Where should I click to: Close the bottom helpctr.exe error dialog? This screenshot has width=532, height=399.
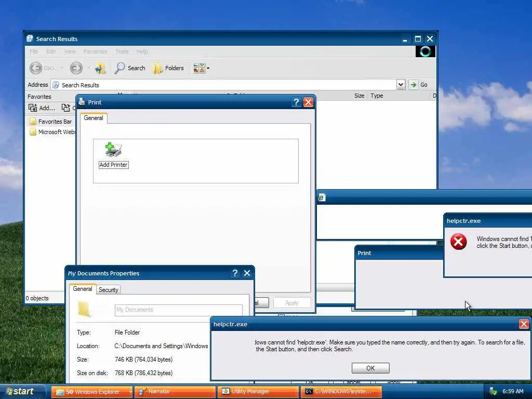(x=524, y=324)
